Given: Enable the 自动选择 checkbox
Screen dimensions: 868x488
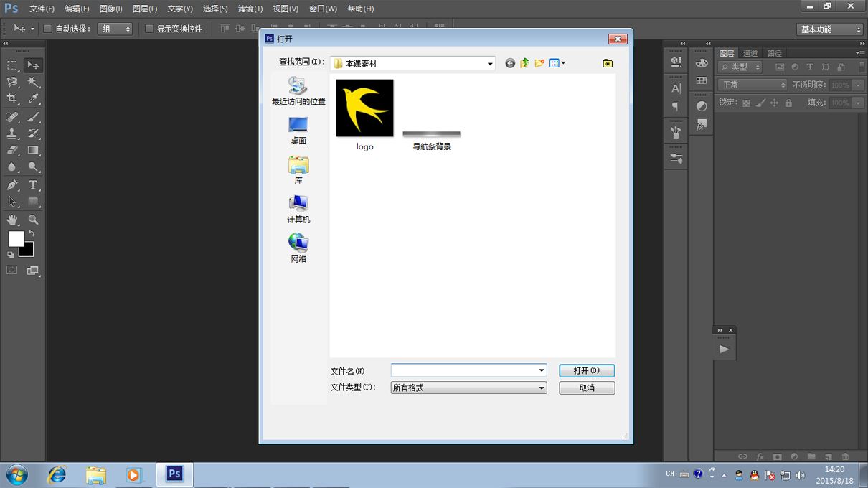Looking at the screenshot, I should point(48,29).
